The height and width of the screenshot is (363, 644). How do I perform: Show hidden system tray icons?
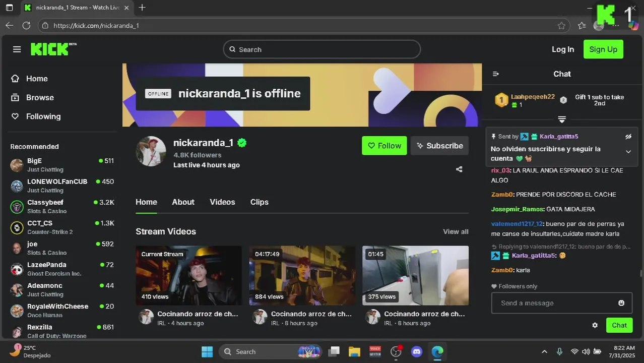544,352
